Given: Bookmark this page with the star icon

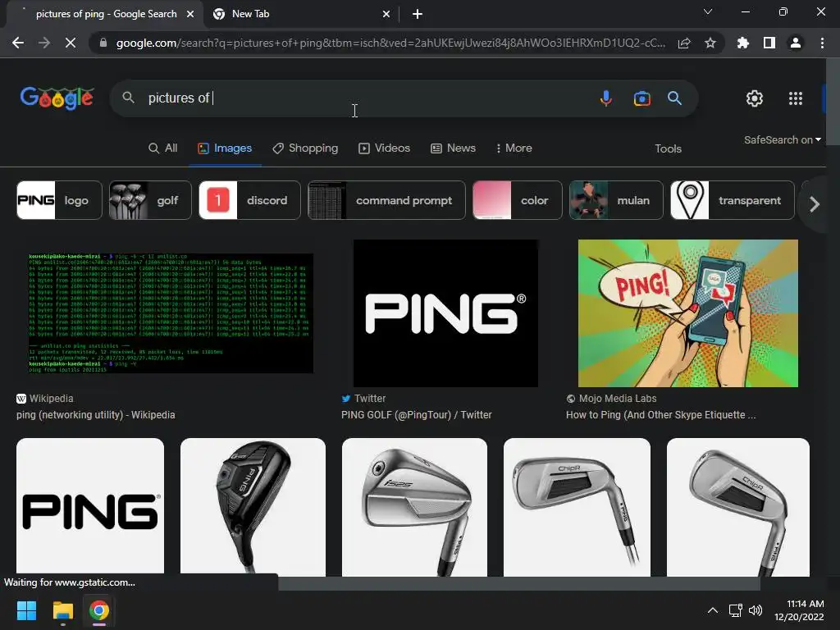Looking at the screenshot, I should click(710, 43).
